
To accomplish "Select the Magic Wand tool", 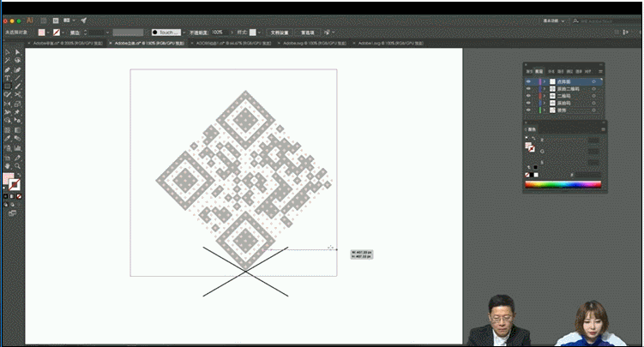I will tap(8, 60).
